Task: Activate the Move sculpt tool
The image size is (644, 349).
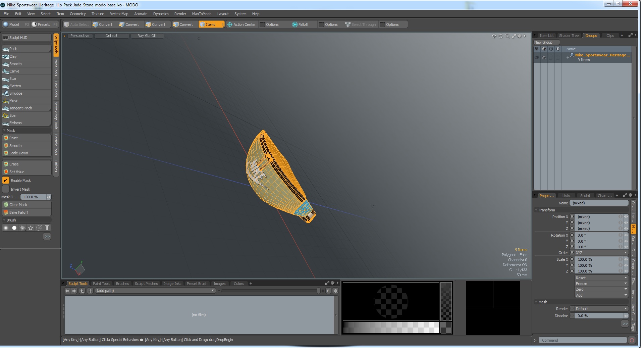Action: [x=26, y=101]
